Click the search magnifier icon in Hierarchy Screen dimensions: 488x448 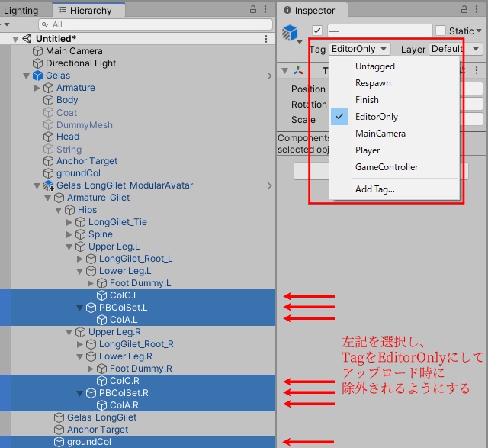click(45, 24)
